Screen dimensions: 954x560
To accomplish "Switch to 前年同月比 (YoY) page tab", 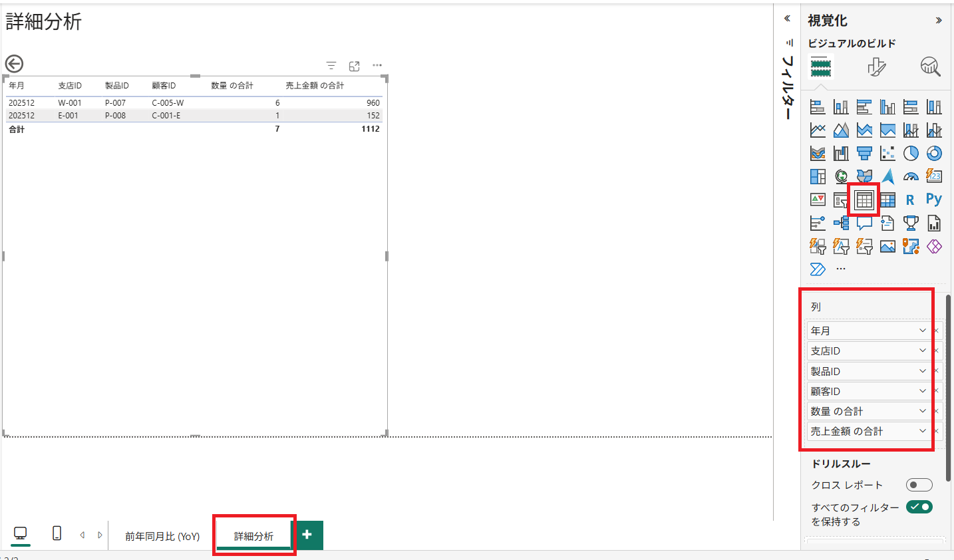I will [x=162, y=536].
